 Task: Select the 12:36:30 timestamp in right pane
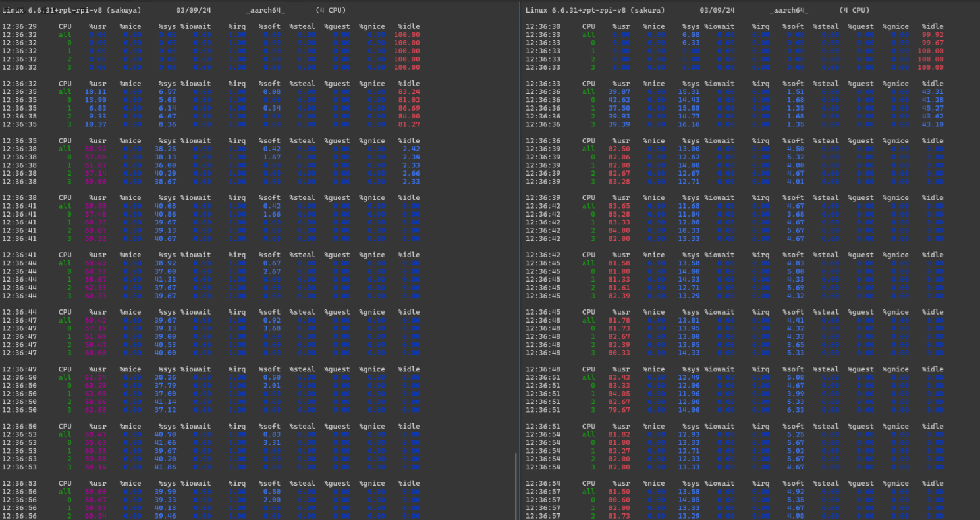click(x=543, y=26)
